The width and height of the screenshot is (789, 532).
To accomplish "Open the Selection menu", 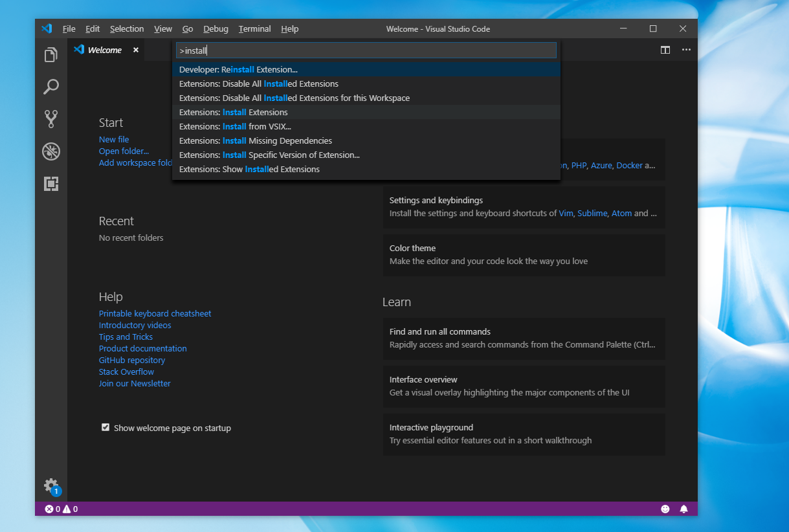I will [x=127, y=28].
